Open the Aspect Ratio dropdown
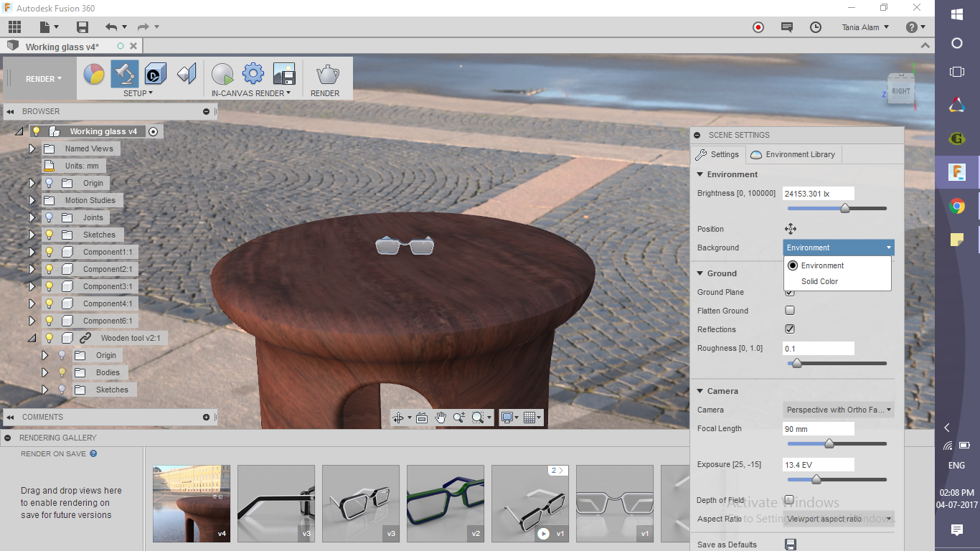980x551 pixels. coord(839,519)
